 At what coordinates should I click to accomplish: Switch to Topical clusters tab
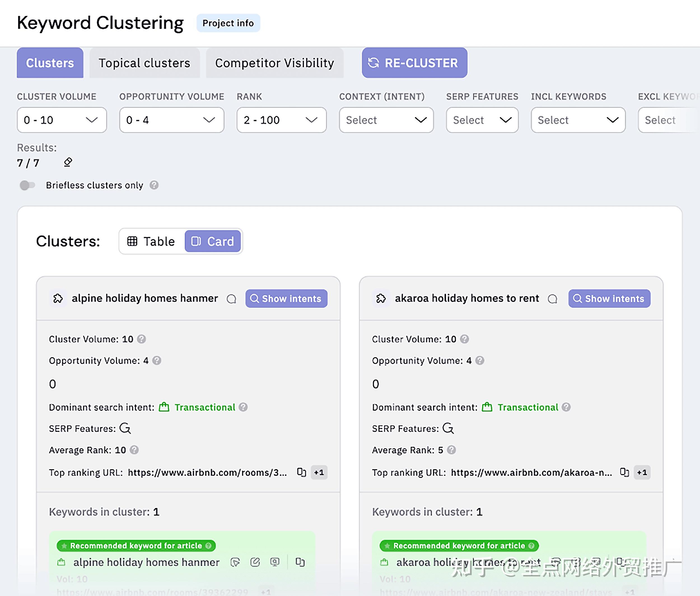(x=144, y=63)
